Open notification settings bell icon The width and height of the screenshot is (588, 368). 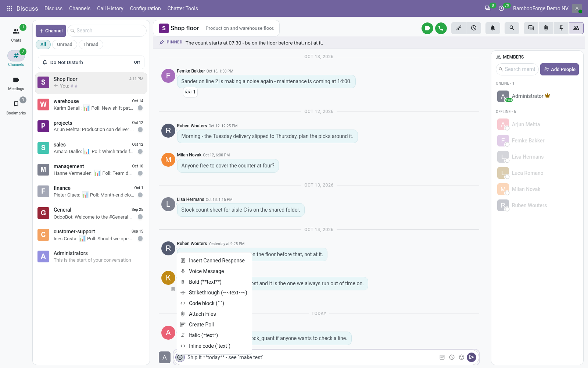[x=493, y=28]
